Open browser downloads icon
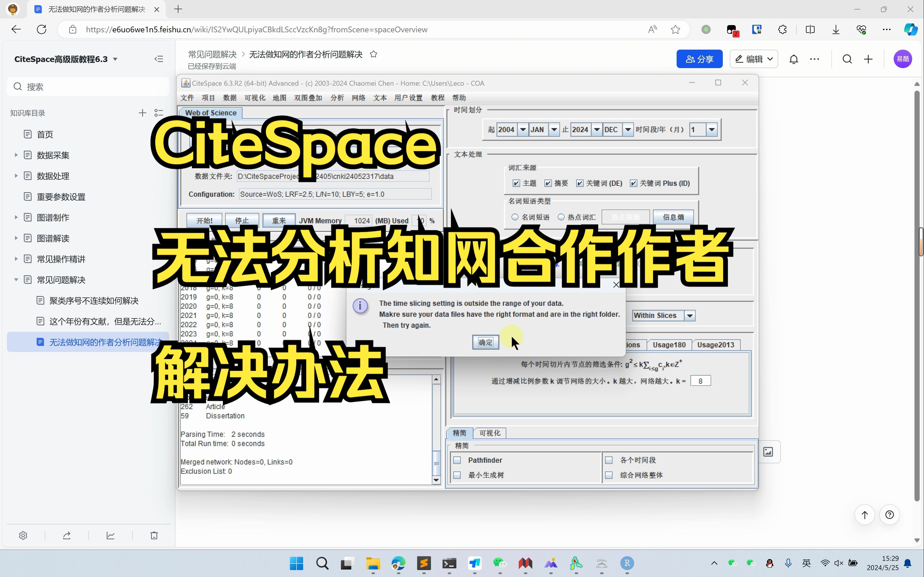Screen dimensions: 924x577 point(836,29)
